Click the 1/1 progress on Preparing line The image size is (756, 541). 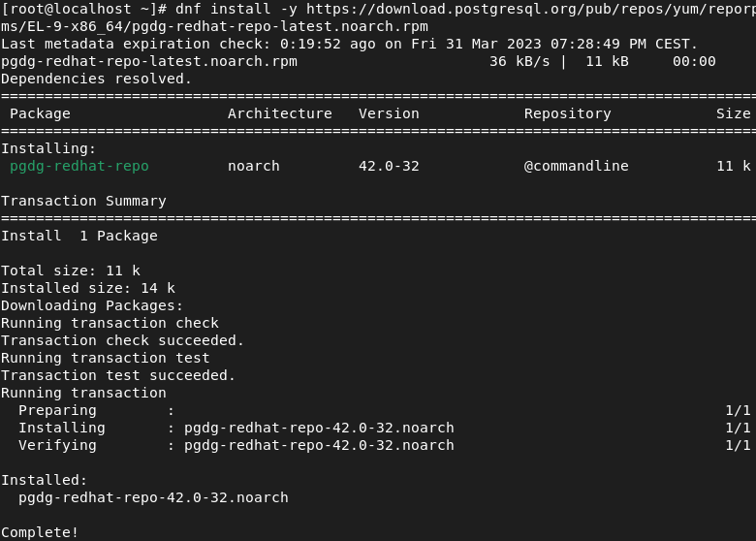(x=738, y=410)
